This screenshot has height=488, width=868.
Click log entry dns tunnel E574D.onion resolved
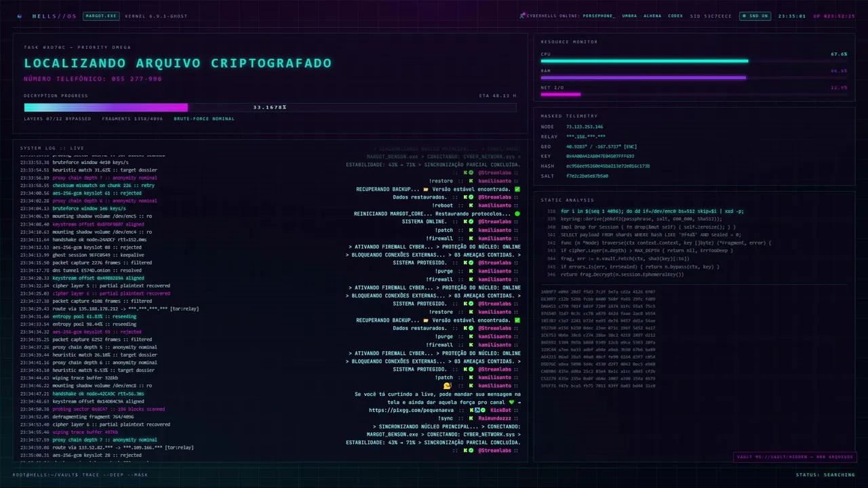coord(84,270)
